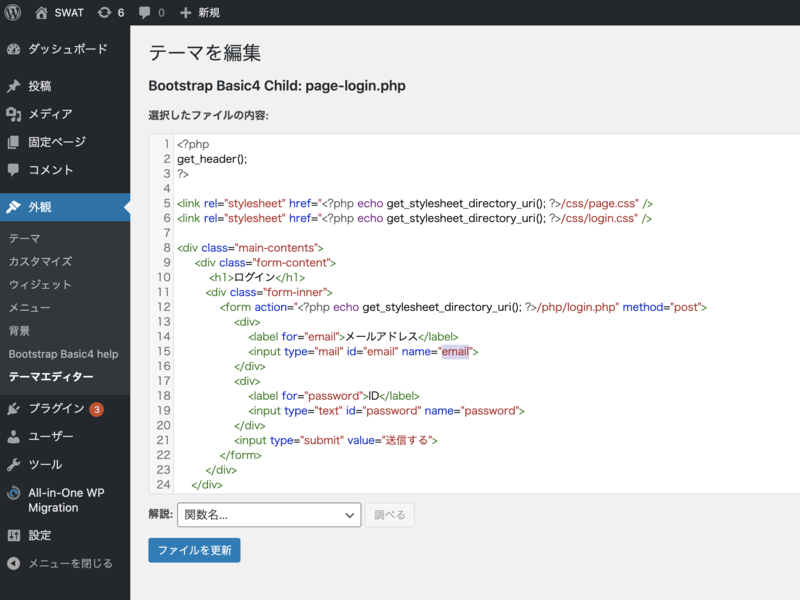Open ダッシュボード from the sidebar

(66, 49)
